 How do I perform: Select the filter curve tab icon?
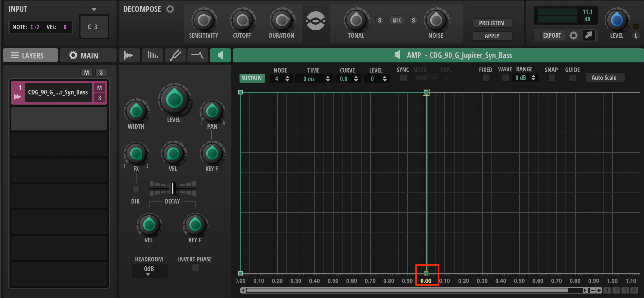click(198, 55)
